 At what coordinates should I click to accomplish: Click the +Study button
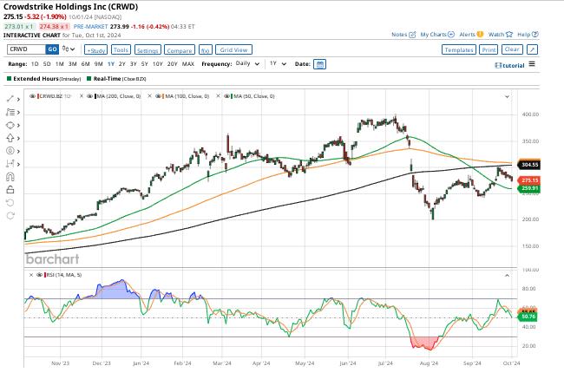click(x=95, y=50)
